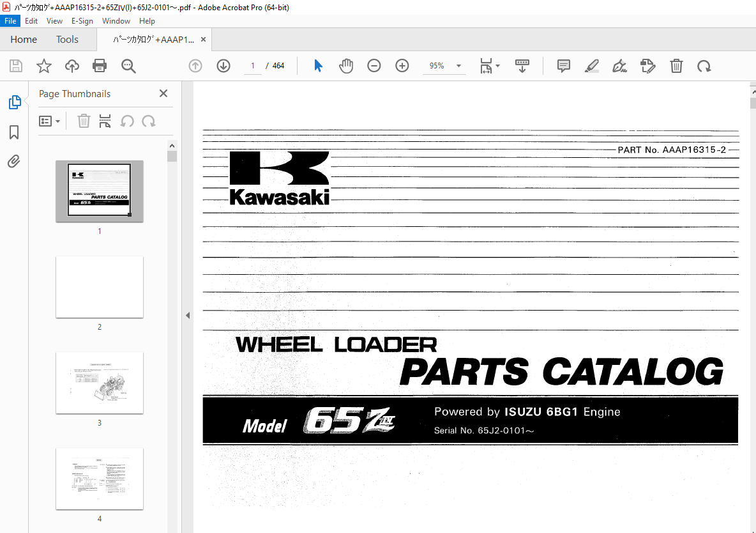Select the open PDF document tab
756x533 pixels.
(153, 40)
